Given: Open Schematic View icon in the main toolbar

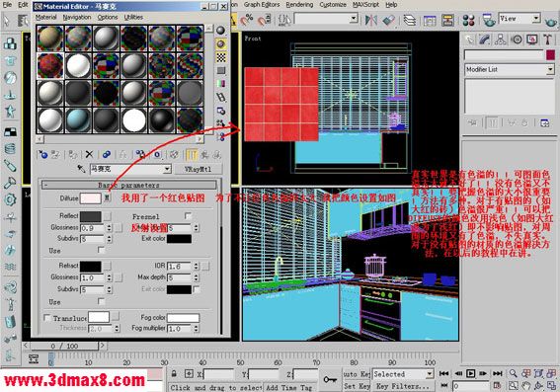Looking at the screenshot, I should coord(447,20).
